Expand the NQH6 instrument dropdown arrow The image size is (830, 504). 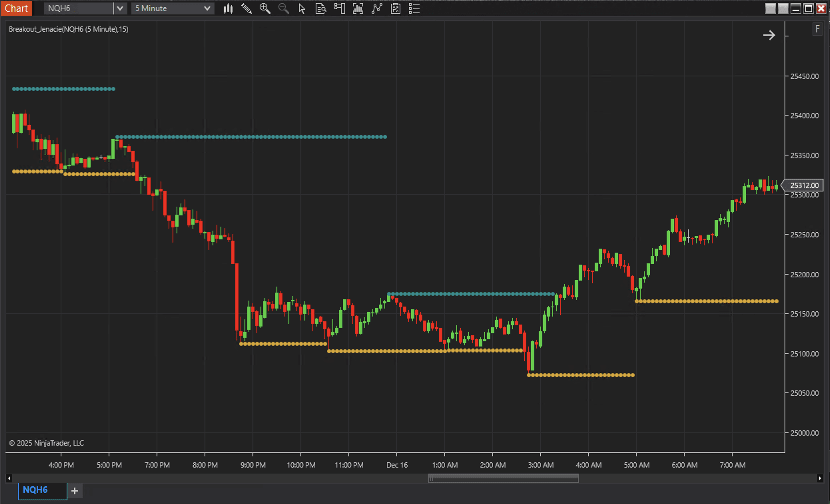tap(120, 9)
